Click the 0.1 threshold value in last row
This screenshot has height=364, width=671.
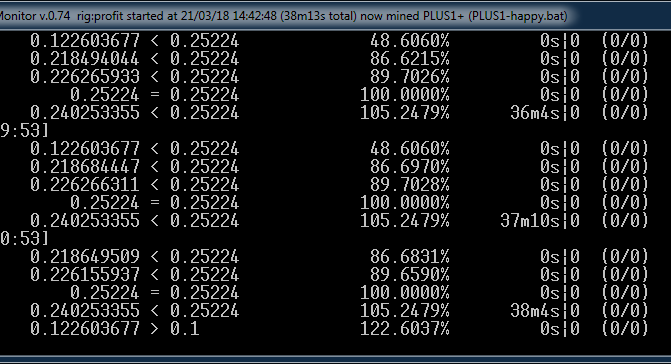[x=184, y=328]
